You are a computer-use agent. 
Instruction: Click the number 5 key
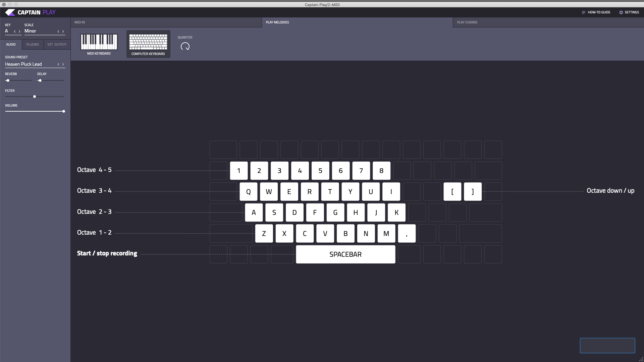coord(320,171)
